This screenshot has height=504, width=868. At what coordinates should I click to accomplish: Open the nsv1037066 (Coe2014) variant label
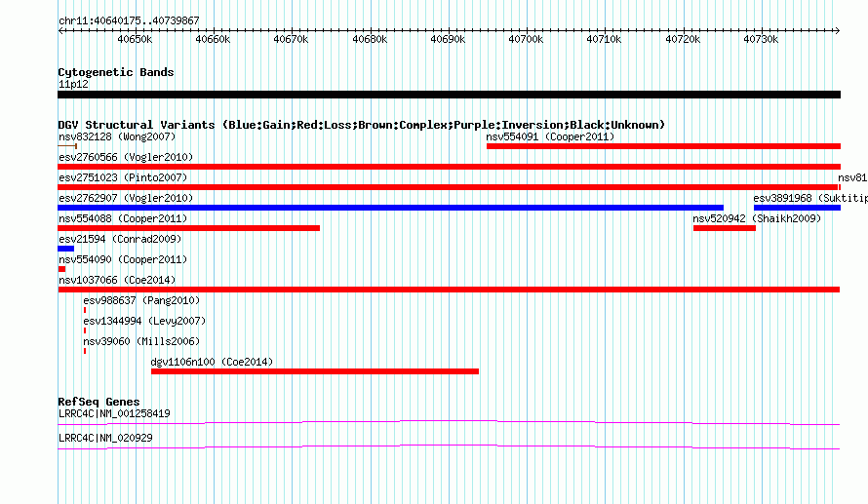(117, 280)
